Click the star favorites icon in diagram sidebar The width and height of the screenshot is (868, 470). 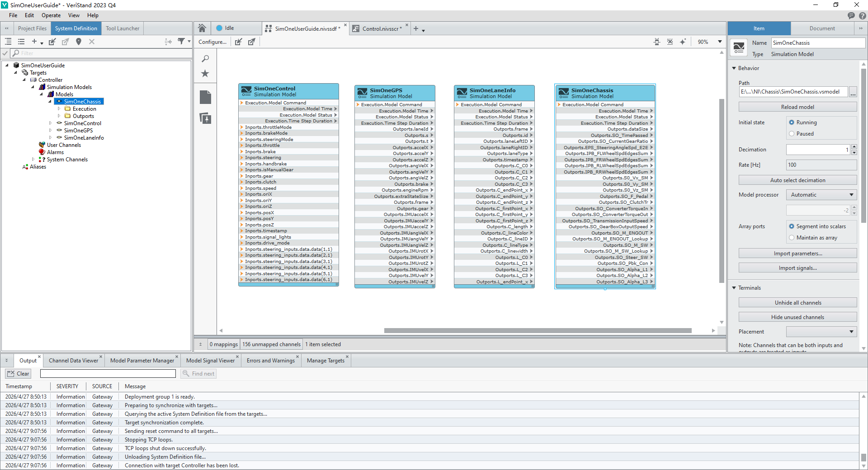205,73
